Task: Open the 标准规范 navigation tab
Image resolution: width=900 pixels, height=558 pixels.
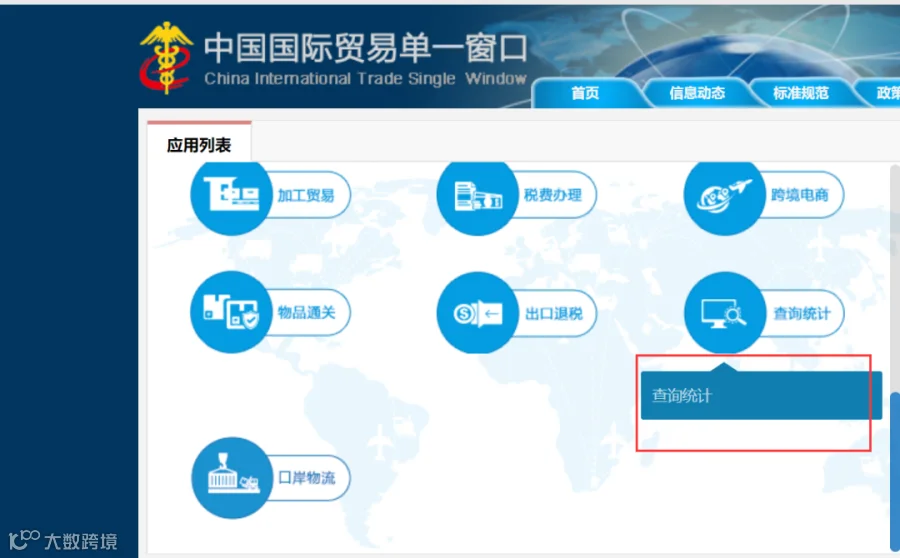Action: pyautogui.click(x=801, y=93)
